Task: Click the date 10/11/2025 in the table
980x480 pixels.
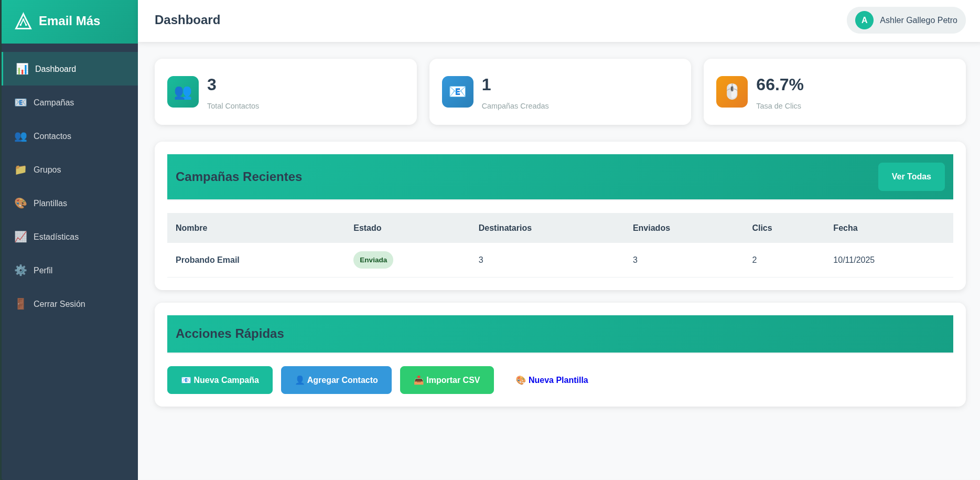Action: coord(854,260)
